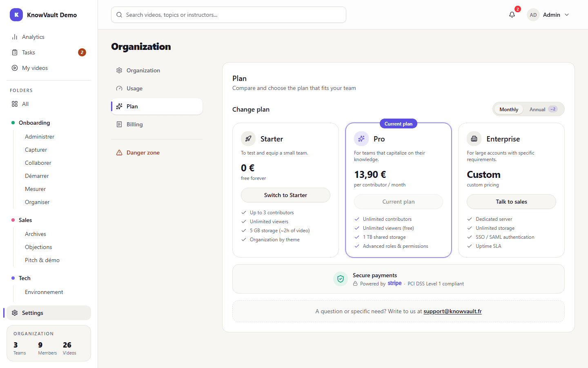Viewport: 588px width, 368px height.
Task: Click the 26 Videos stat
Action: click(69, 348)
